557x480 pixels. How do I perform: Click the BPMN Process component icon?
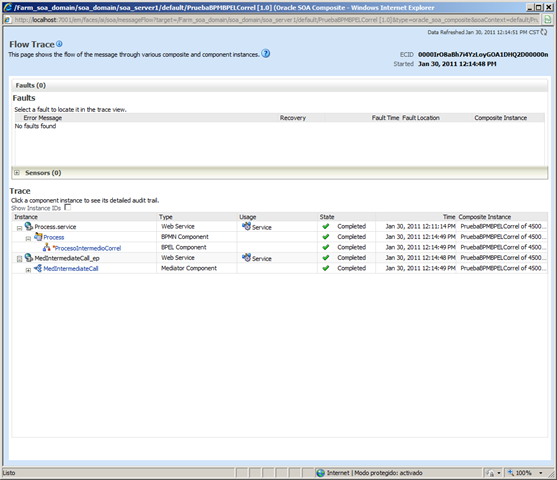point(38,237)
